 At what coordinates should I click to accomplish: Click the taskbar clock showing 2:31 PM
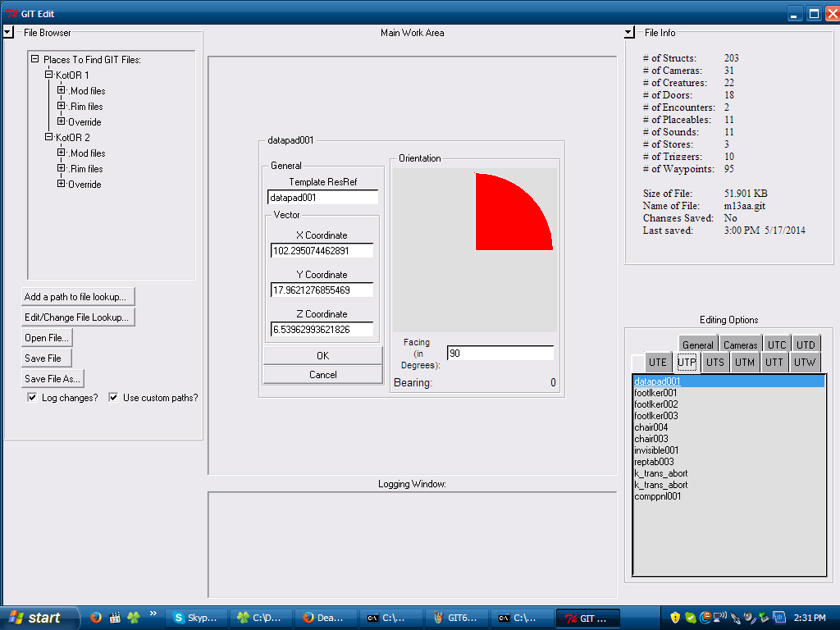(810, 618)
